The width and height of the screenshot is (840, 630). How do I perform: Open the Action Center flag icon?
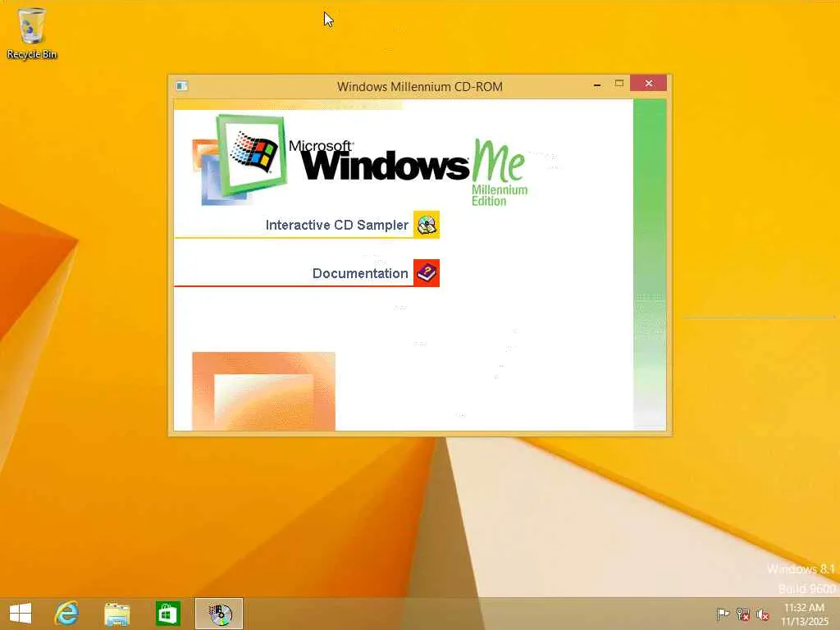(x=723, y=614)
